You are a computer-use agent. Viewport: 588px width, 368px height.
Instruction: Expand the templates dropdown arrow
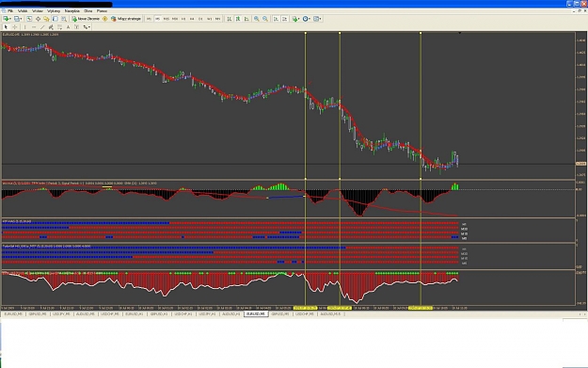320,19
